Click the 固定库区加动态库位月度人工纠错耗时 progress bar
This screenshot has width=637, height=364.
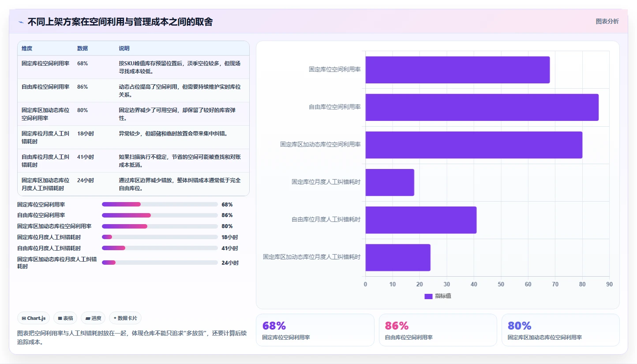pyautogui.click(x=160, y=263)
